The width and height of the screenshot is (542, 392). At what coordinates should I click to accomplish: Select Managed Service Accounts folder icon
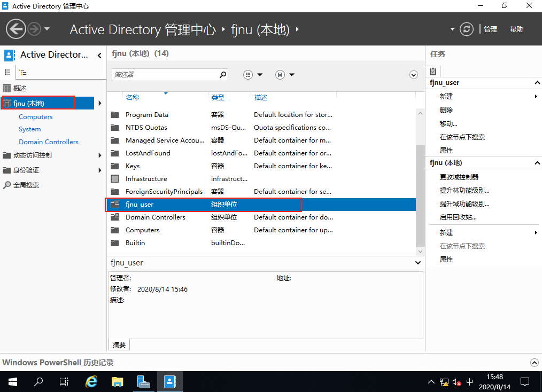(x=115, y=140)
